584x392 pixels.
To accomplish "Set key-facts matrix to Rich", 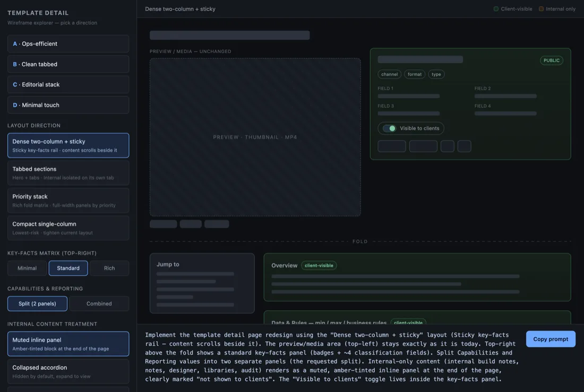I will tap(109, 268).
